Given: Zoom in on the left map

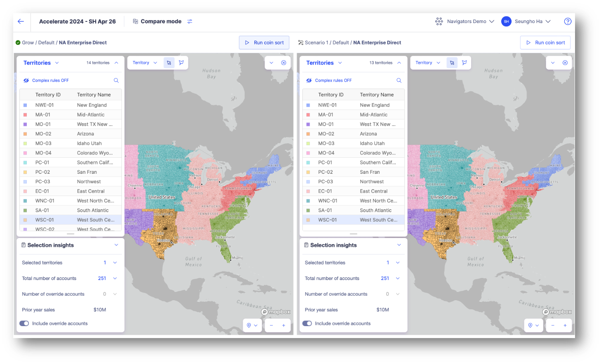Looking at the screenshot, I should coord(284,325).
